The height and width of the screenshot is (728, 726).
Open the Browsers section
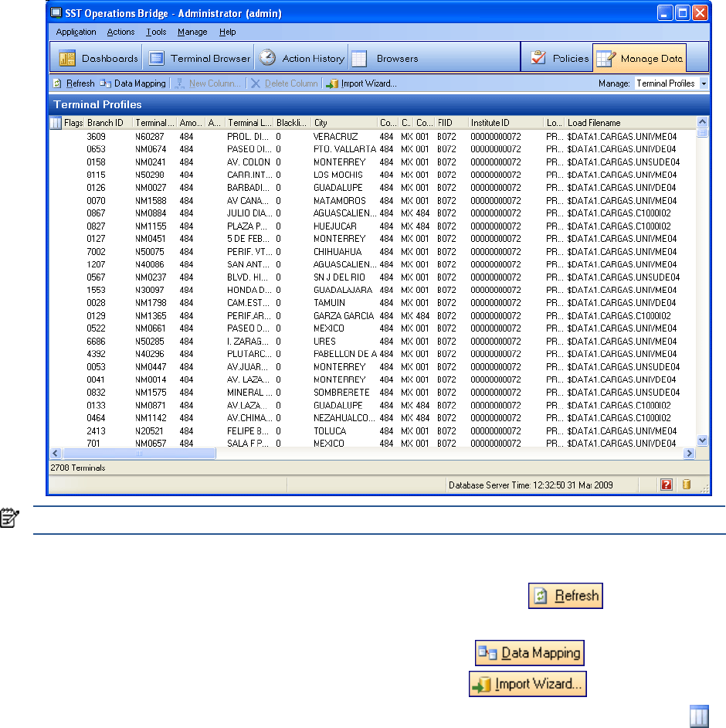point(385,58)
